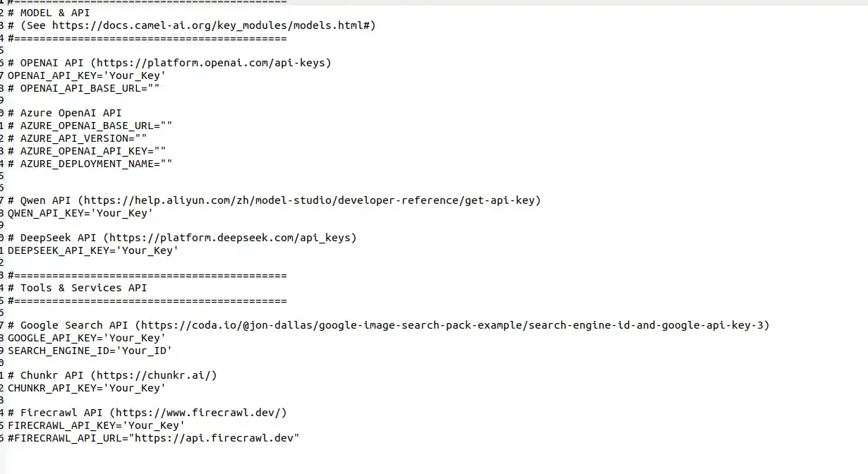
Task: Click the AZURE_API_VERSION commented line
Action: (x=78, y=138)
